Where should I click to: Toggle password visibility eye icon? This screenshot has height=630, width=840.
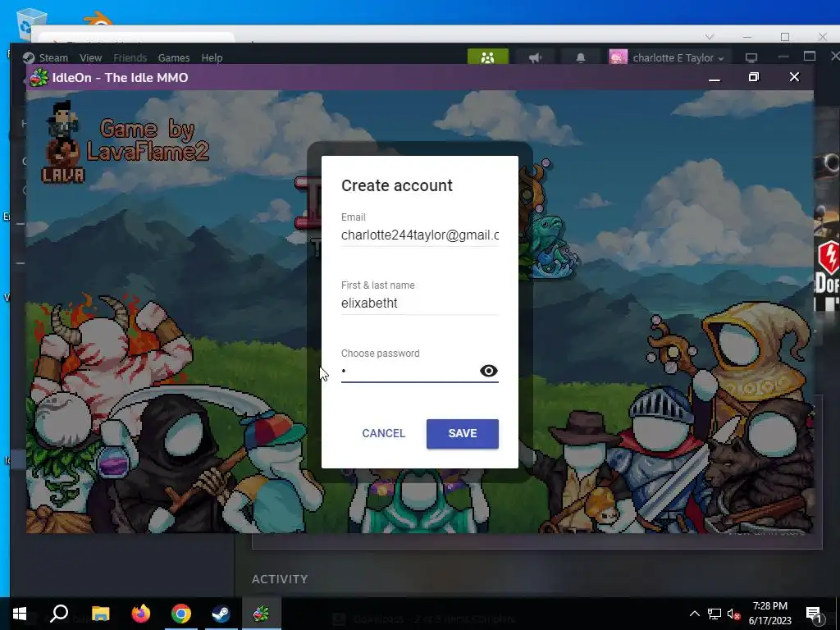pyautogui.click(x=489, y=371)
